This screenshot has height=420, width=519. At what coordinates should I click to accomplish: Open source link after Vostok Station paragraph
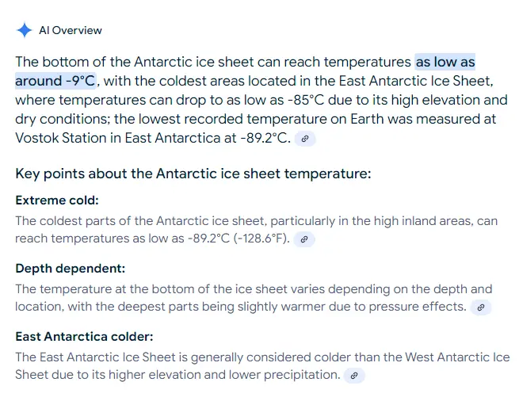[305, 139]
